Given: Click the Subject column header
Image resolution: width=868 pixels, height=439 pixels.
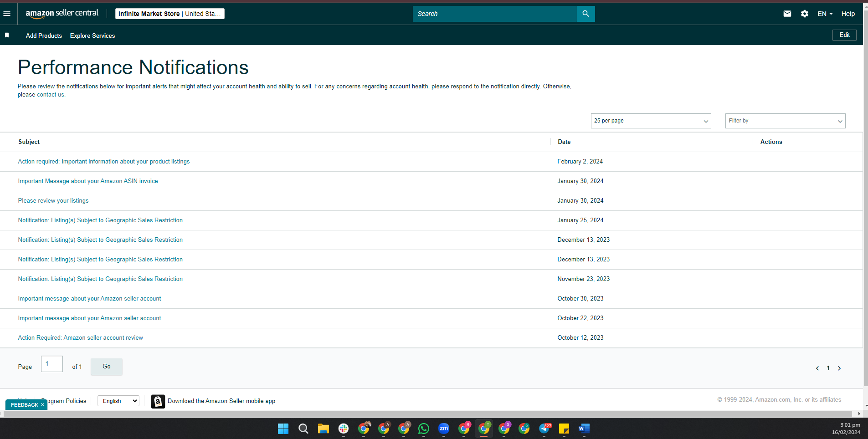Looking at the screenshot, I should [29, 142].
